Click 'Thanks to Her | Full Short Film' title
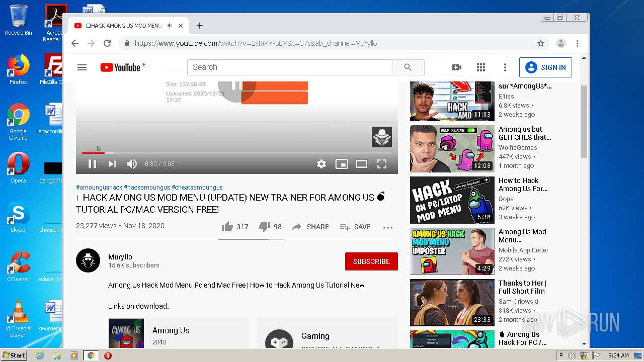The image size is (644, 362). (x=522, y=287)
